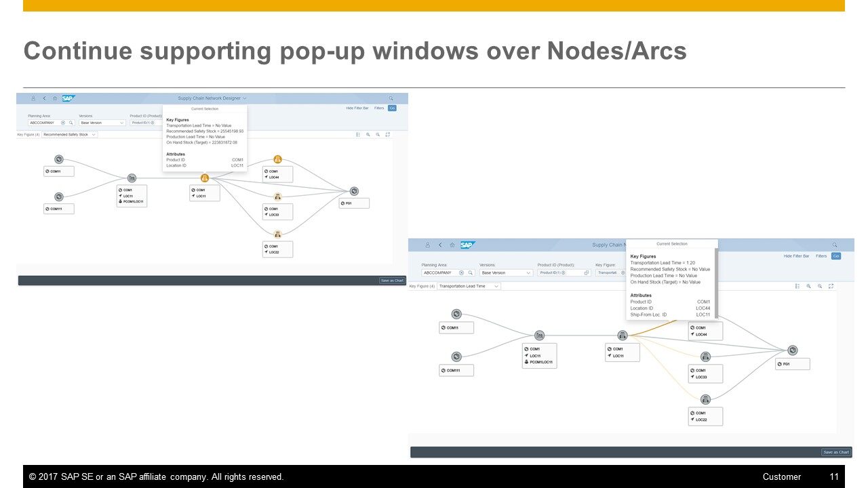868x488 pixels.
Task: Click Filters in the lower-right filter bar
Action: 821,256
